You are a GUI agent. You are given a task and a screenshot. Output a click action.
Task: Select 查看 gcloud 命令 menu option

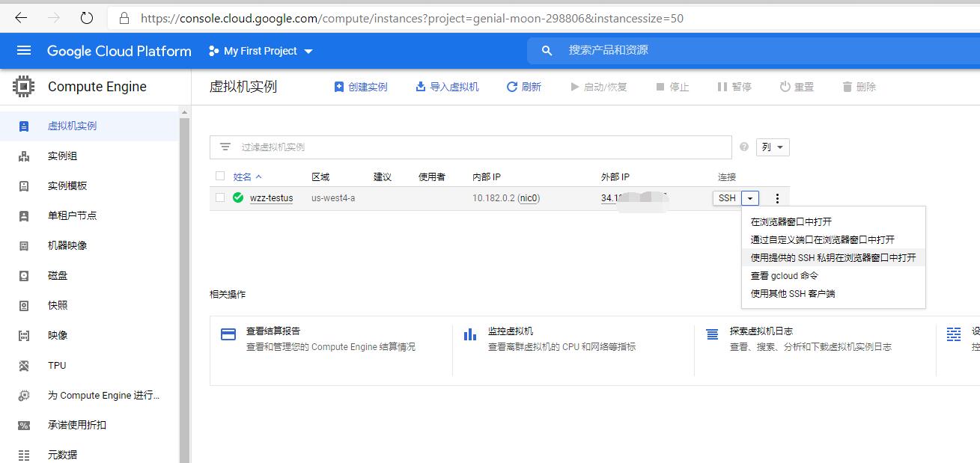833,275
